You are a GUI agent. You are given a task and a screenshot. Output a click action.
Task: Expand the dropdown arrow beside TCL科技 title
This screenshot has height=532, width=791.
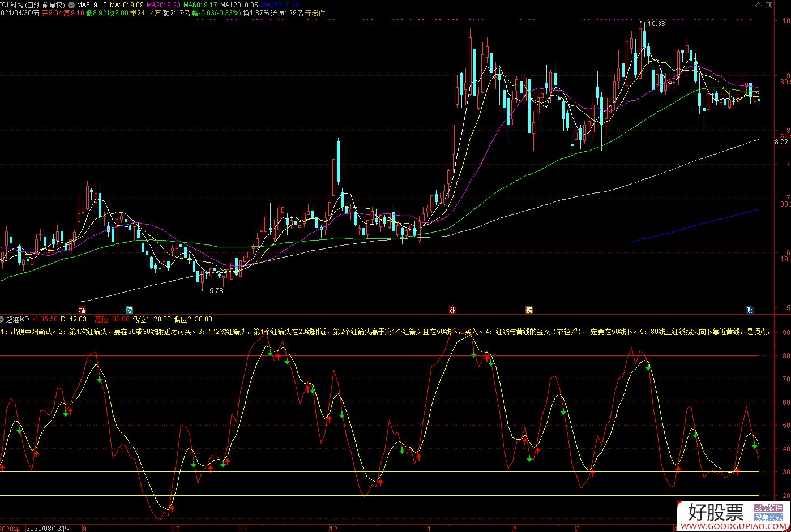71,5
